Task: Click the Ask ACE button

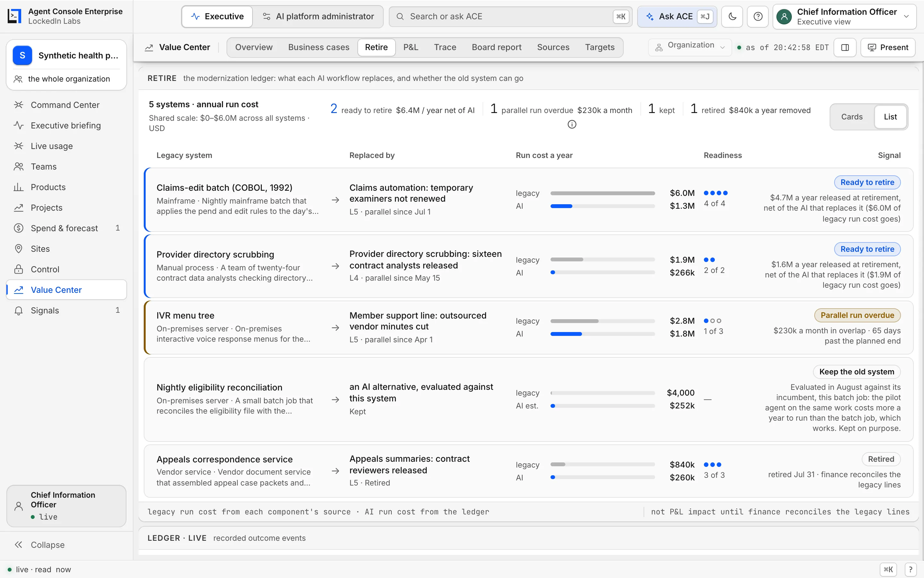Action: [x=677, y=16]
